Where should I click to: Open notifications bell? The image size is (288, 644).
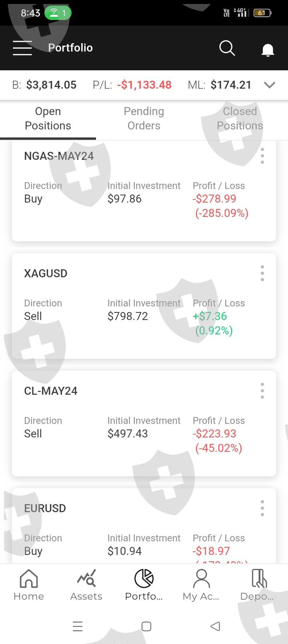click(x=268, y=50)
